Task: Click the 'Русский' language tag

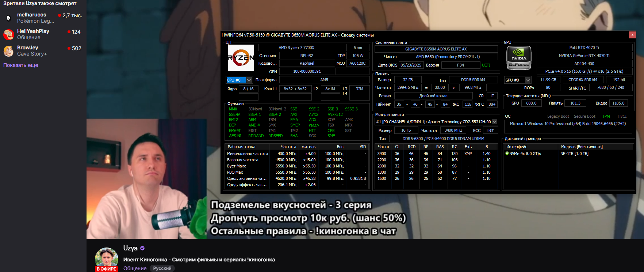Action: (162, 268)
